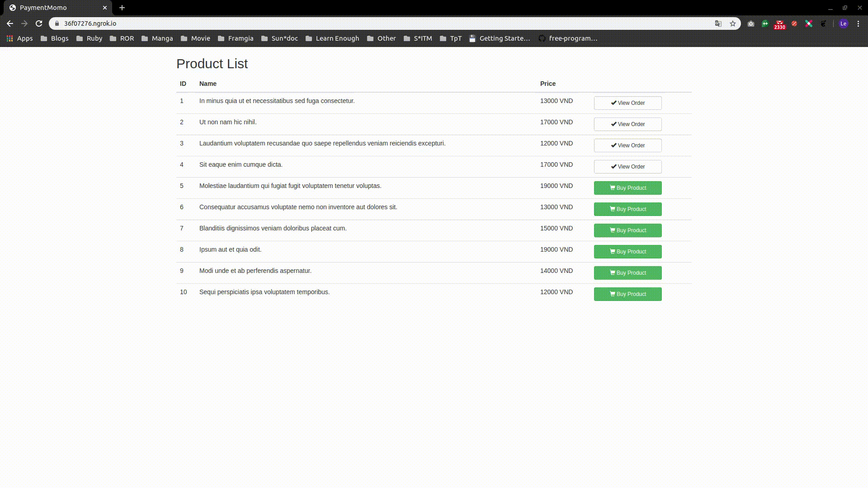868x488 pixels.
Task: Expand the Learn Enough bookmarks folder
Action: [x=332, y=38]
